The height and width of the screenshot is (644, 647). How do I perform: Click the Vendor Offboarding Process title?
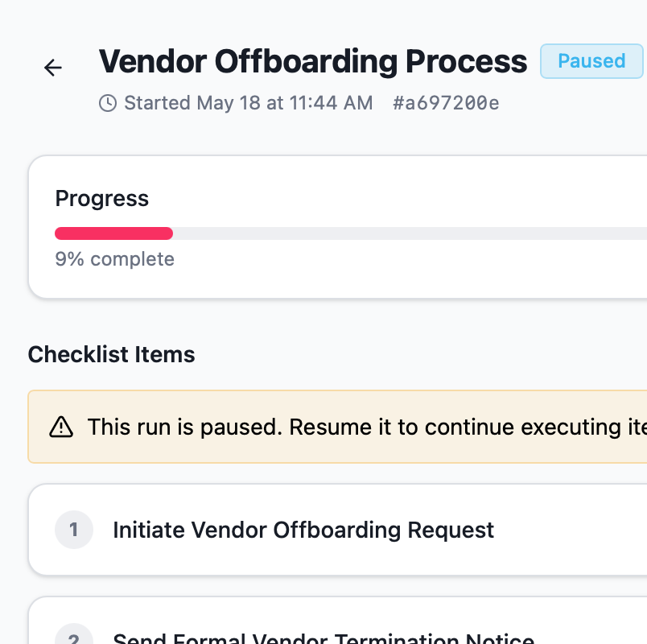313,61
